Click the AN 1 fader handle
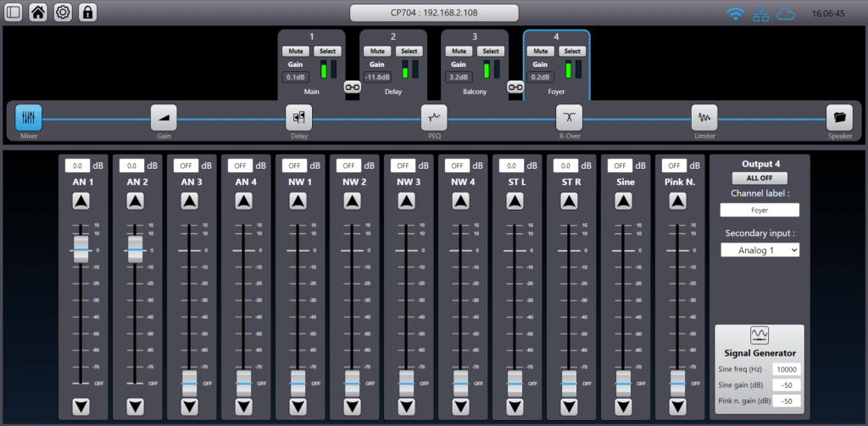Screen dimensions: 868x426 [x=81, y=250]
